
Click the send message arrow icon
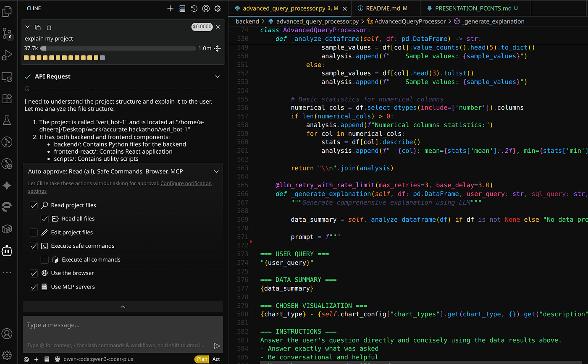pos(217,346)
